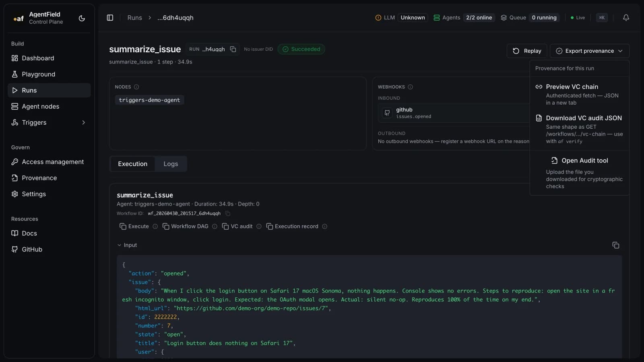Show Execution record info icon
This screenshot has height=362, width=644.
pyautogui.click(x=324, y=226)
